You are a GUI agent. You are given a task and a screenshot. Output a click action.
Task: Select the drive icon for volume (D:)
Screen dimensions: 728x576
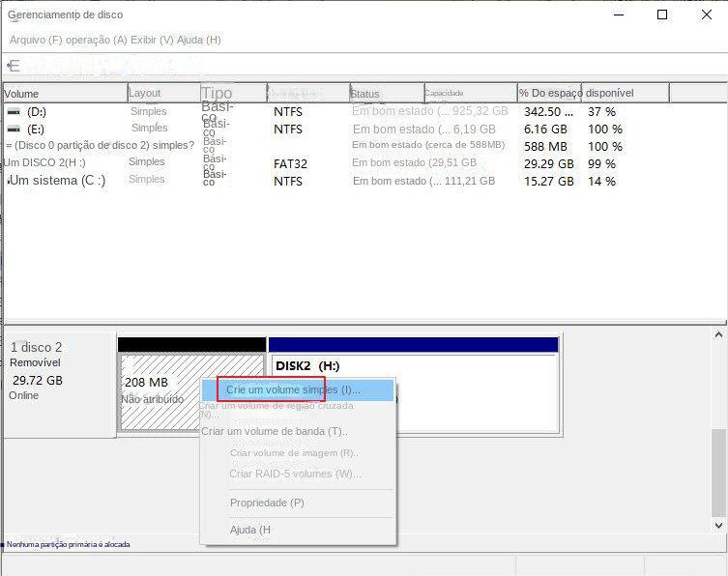coord(15,111)
